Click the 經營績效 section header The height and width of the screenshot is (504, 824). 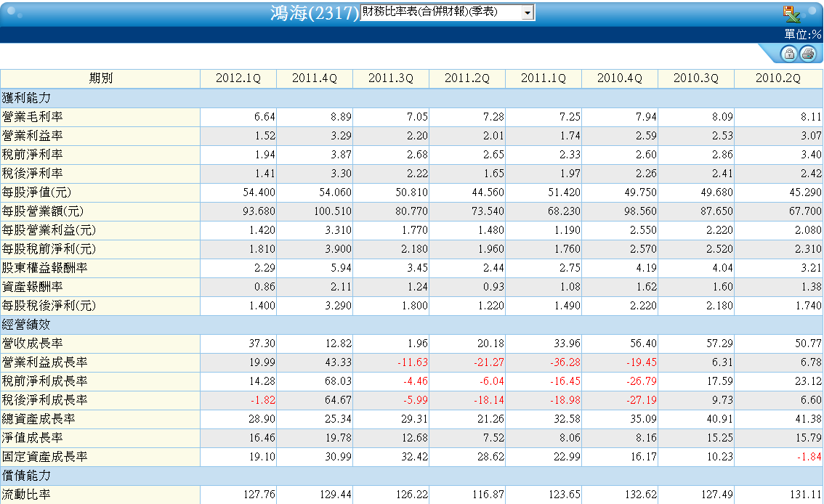click(x=26, y=325)
